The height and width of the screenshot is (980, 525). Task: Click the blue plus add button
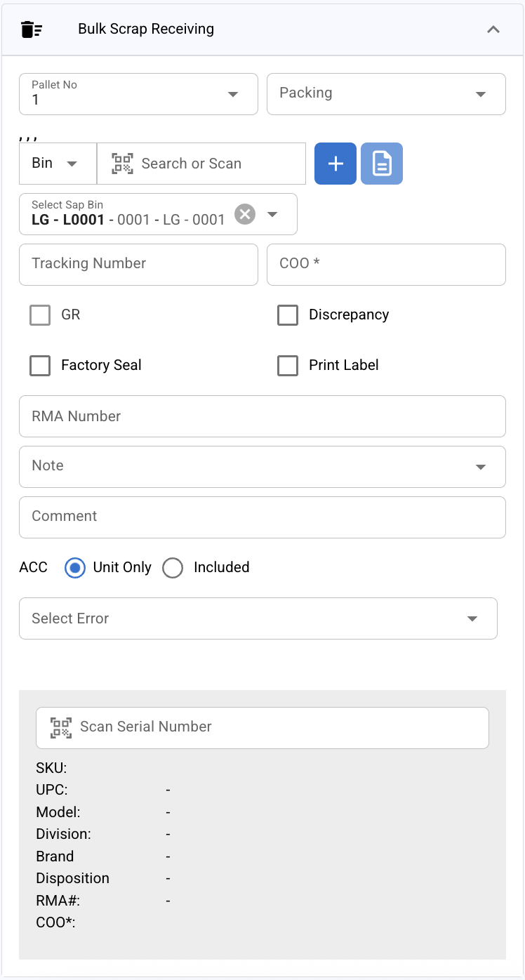[335, 164]
